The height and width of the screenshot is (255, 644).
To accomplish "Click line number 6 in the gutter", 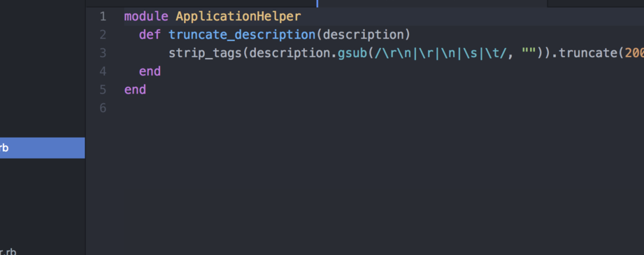I will click(x=102, y=108).
